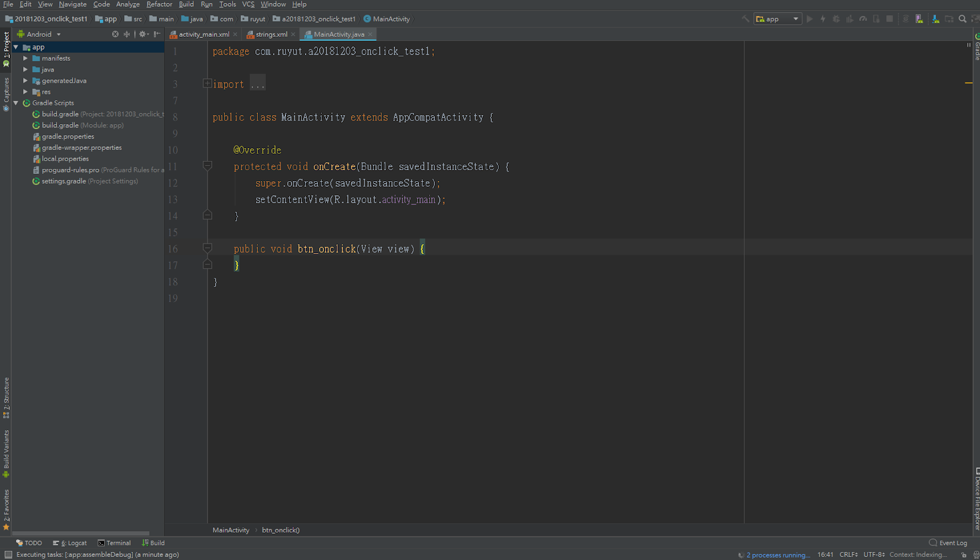This screenshot has height=560, width=980.
Task: Toggle the 2: Structure side panel
Action: tap(6, 398)
